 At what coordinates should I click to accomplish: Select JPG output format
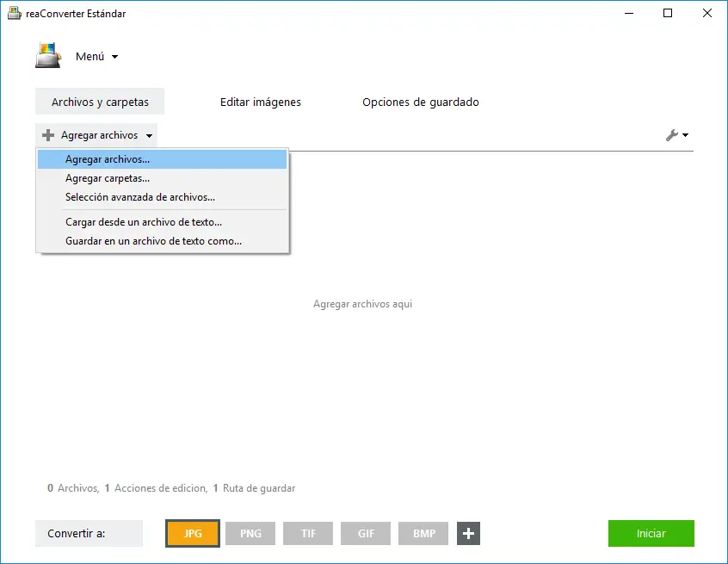point(193,533)
